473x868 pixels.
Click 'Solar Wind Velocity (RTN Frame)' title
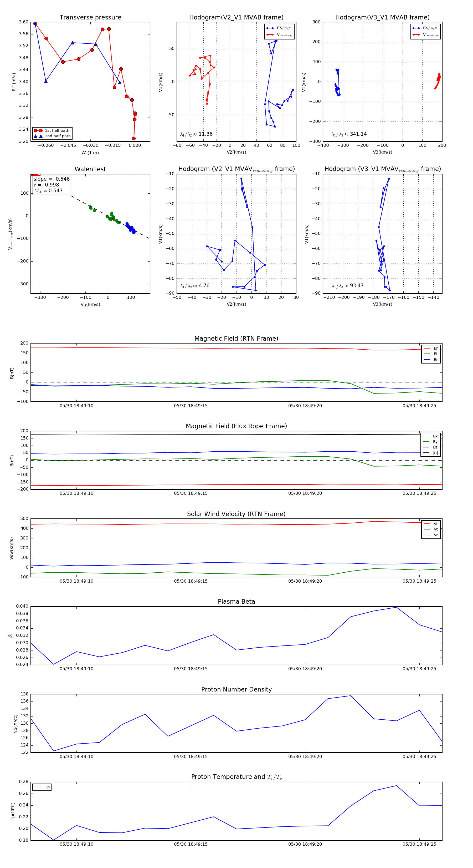pyautogui.click(x=236, y=514)
